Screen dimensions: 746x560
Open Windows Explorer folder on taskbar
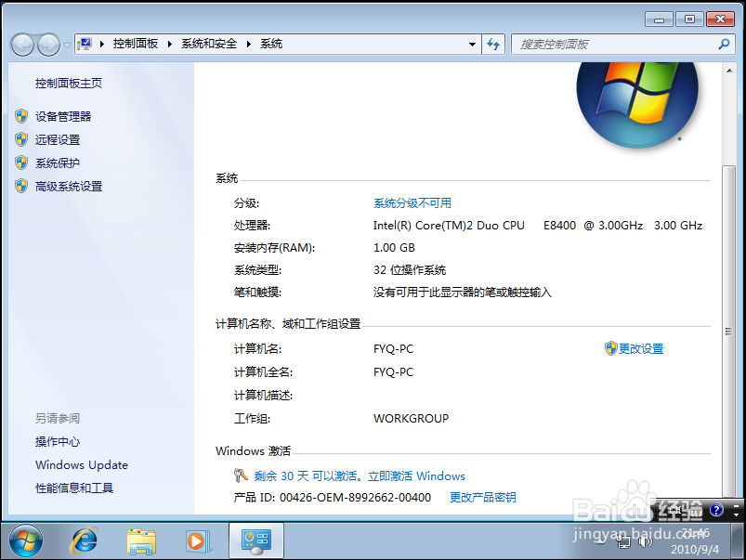141,541
